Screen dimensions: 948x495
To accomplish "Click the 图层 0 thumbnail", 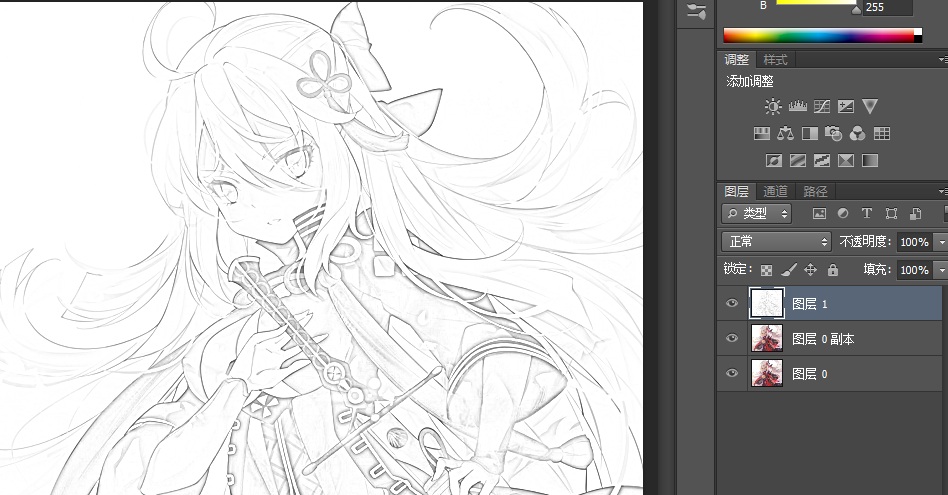I will point(767,373).
